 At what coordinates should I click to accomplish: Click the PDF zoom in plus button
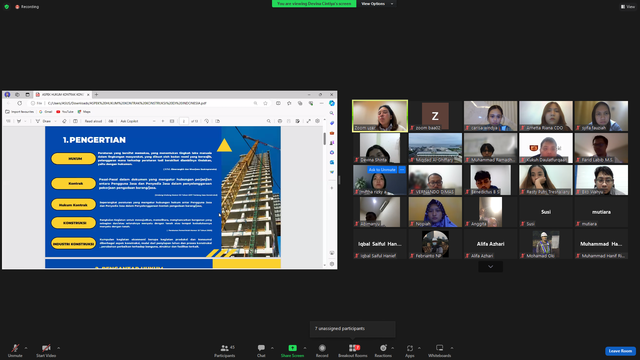[163, 121]
